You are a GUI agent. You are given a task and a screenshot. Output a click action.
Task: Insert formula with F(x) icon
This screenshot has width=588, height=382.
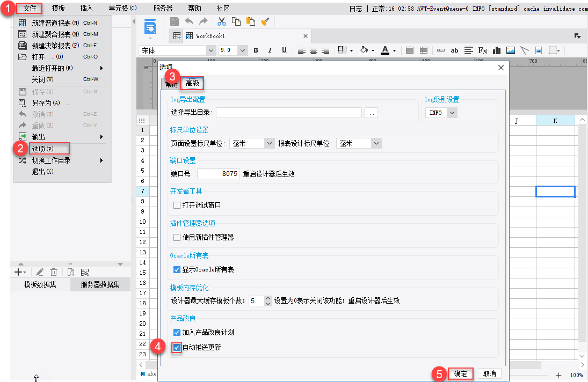[x=483, y=50]
